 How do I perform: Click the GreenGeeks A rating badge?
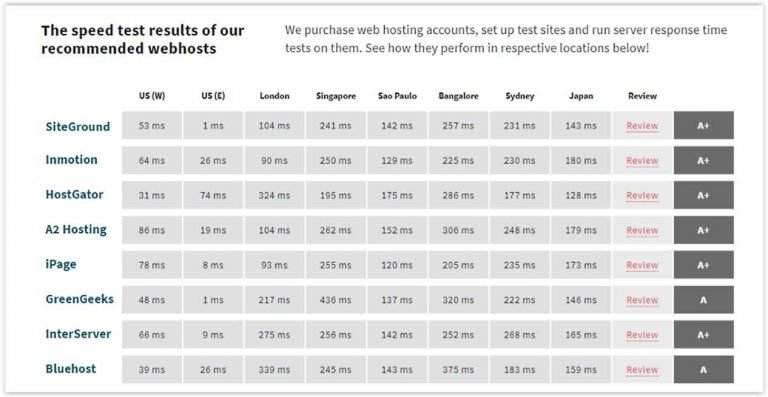(703, 300)
